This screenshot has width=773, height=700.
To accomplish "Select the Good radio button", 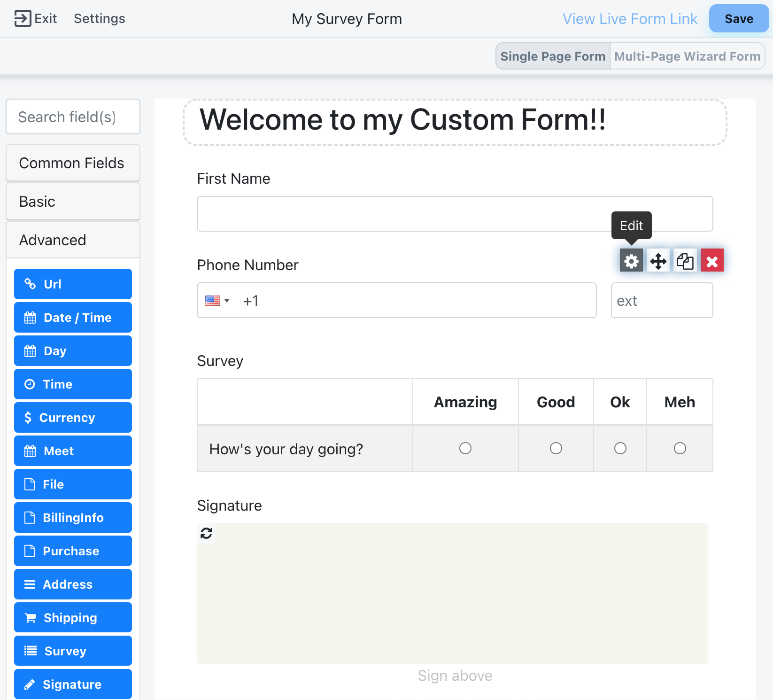I will coord(556,448).
